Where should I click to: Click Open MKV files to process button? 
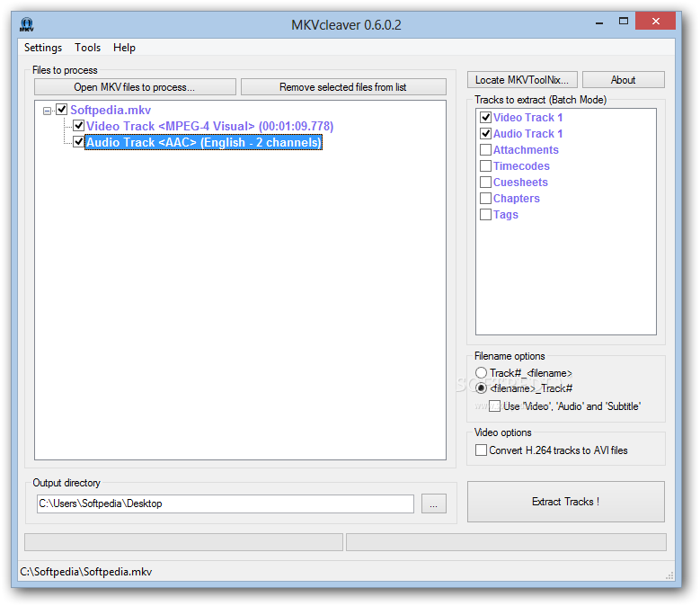135,87
